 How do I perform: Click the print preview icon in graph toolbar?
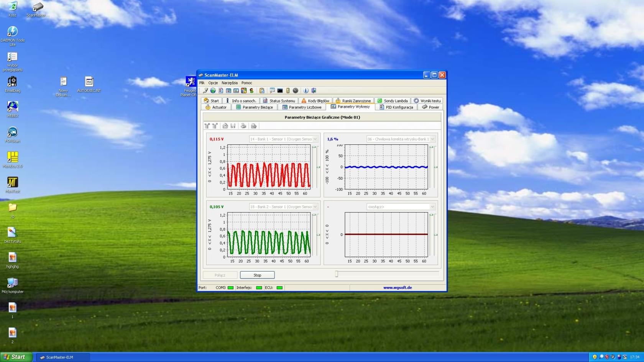point(254,126)
